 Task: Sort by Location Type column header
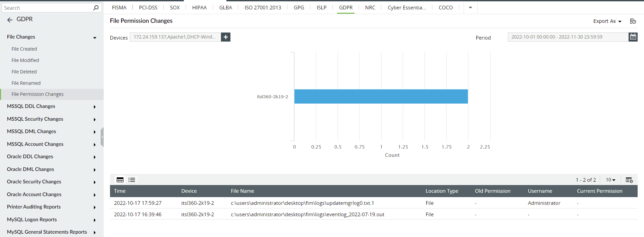coord(442,191)
